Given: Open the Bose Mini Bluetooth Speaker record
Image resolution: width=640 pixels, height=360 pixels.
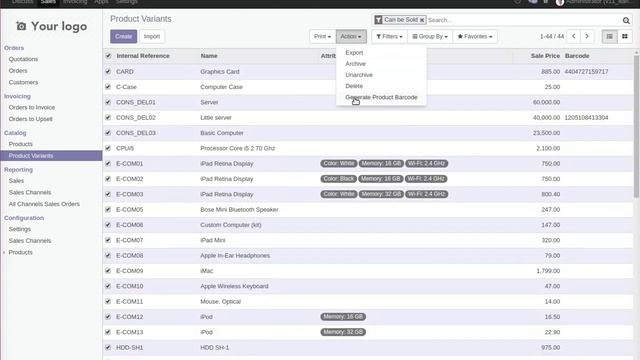Looking at the screenshot, I should pyautogui.click(x=239, y=209).
